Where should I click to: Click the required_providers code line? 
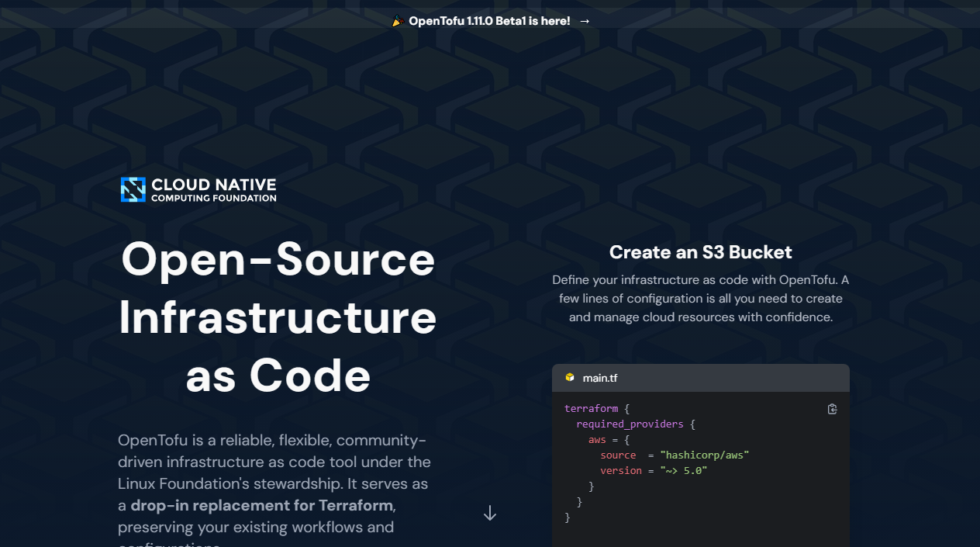tap(636, 424)
